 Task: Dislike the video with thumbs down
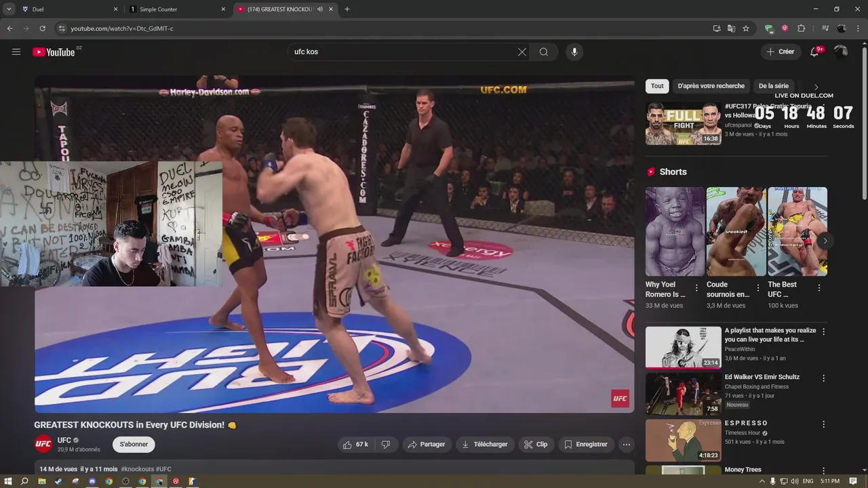tap(386, 445)
